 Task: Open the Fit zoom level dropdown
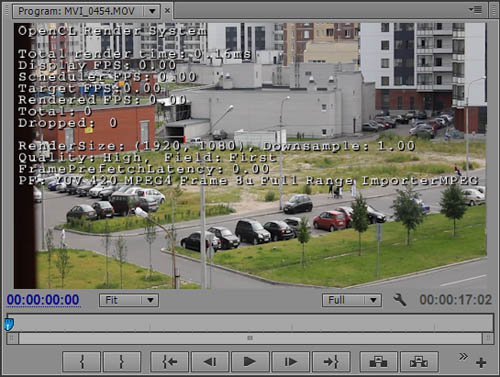(129, 300)
